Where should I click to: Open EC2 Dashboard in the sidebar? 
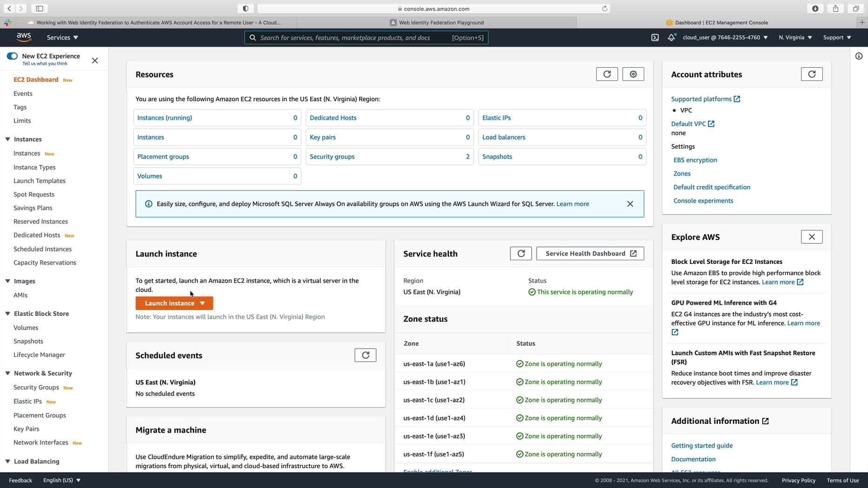point(36,79)
